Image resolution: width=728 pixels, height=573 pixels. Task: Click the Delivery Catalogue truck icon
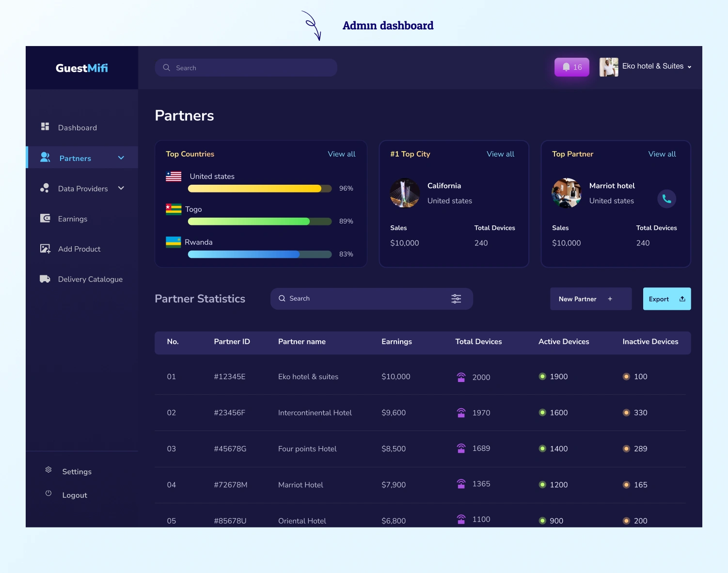pyautogui.click(x=45, y=279)
